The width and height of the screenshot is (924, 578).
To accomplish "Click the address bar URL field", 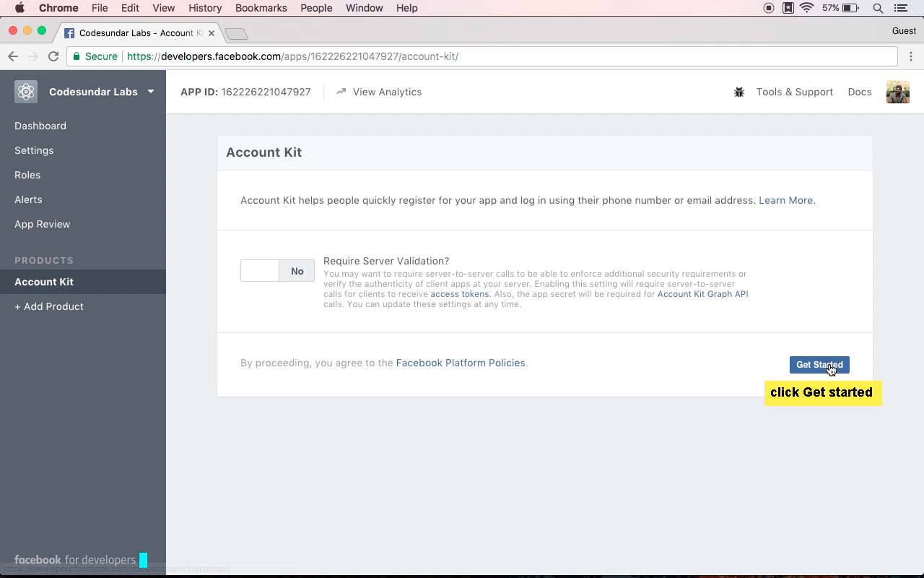I will [482, 56].
